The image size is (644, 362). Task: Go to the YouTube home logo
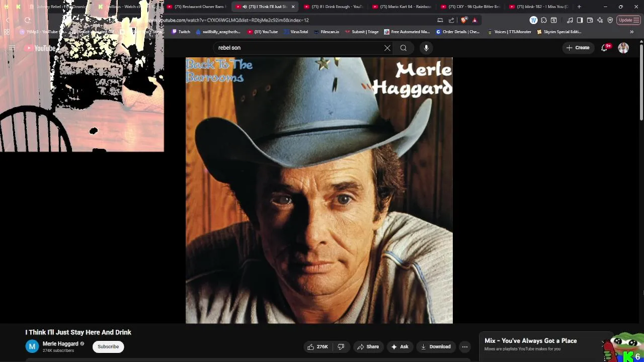[40, 48]
